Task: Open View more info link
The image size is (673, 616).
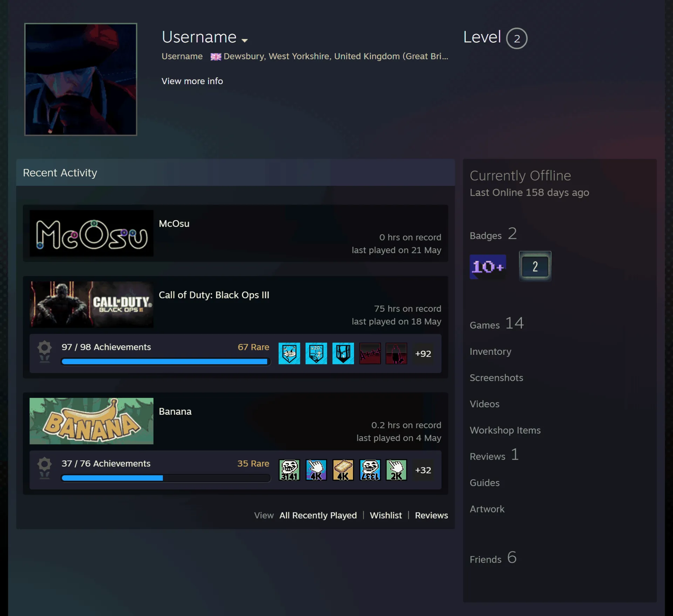Action: [x=192, y=81]
